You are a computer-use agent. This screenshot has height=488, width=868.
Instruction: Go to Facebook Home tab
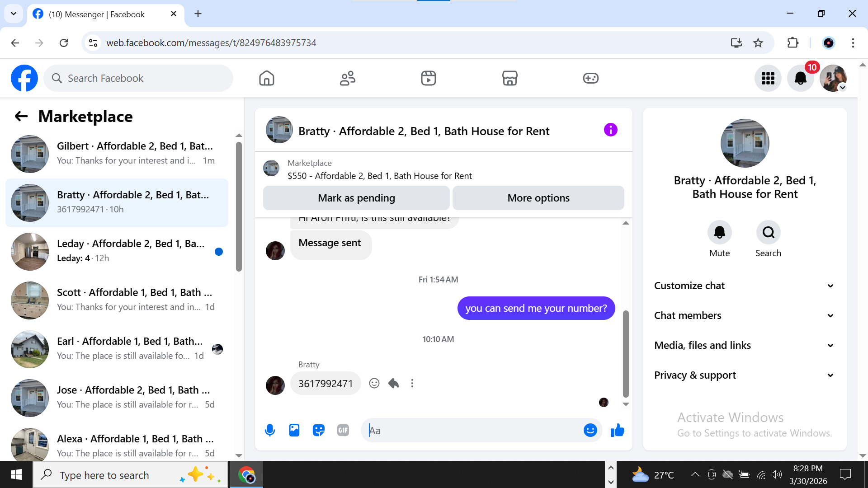pos(267,78)
